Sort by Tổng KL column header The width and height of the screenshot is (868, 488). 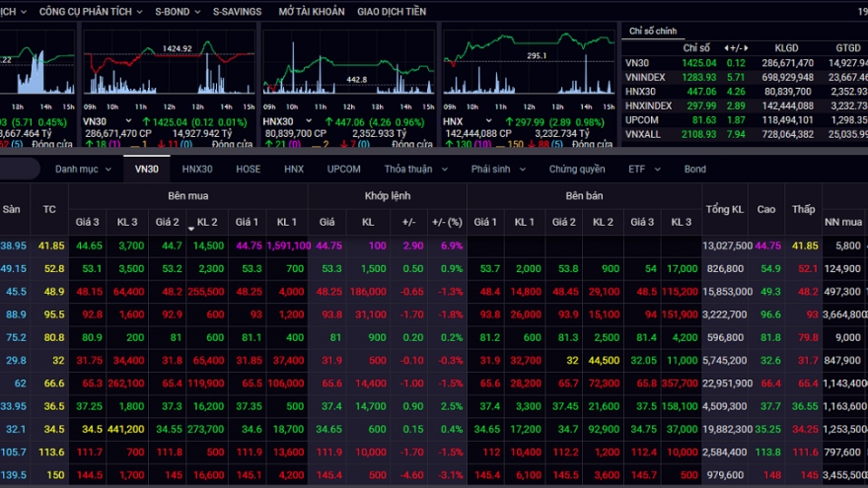pyautogui.click(x=725, y=209)
